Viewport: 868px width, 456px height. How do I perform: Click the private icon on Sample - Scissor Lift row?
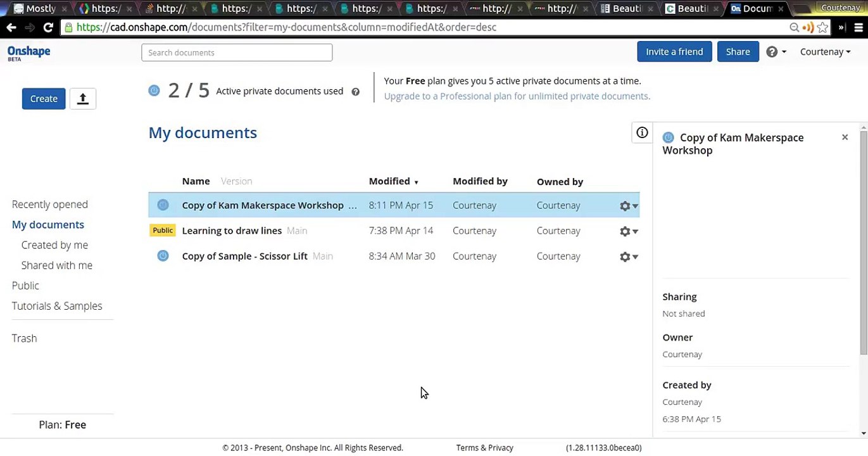click(163, 256)
